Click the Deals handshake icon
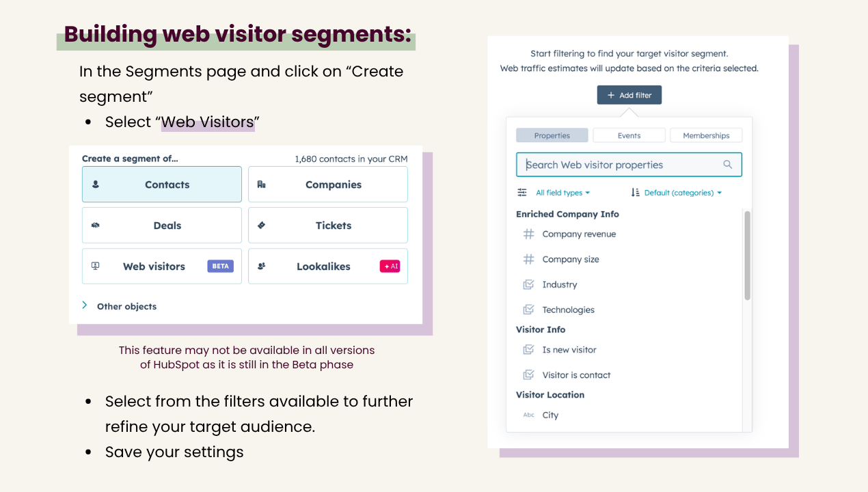868x492 pixels. (96, 225)
